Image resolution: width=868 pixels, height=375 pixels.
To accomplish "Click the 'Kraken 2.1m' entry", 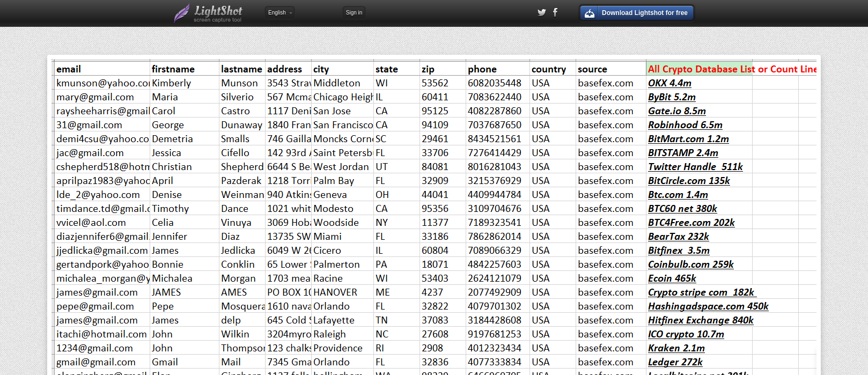I will click(x=676, y=348).
